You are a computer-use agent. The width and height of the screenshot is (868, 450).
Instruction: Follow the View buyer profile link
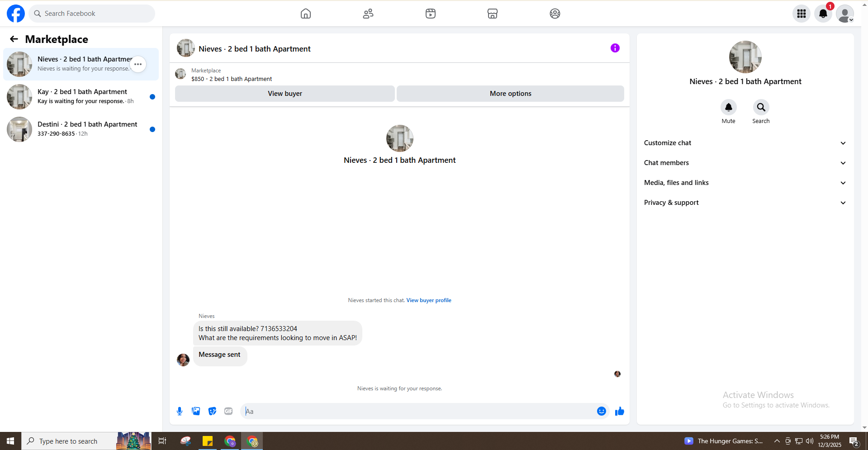(x=429, y=300)
